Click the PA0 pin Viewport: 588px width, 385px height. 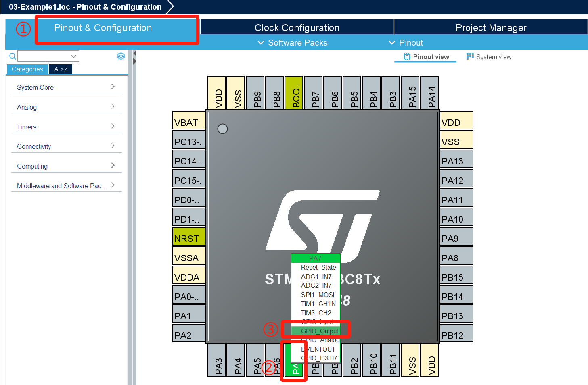coord(189,295)
